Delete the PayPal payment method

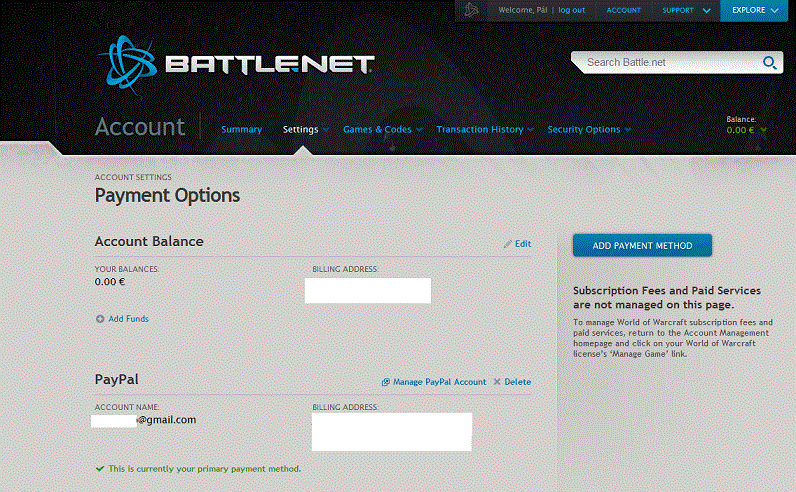(518, 382)
